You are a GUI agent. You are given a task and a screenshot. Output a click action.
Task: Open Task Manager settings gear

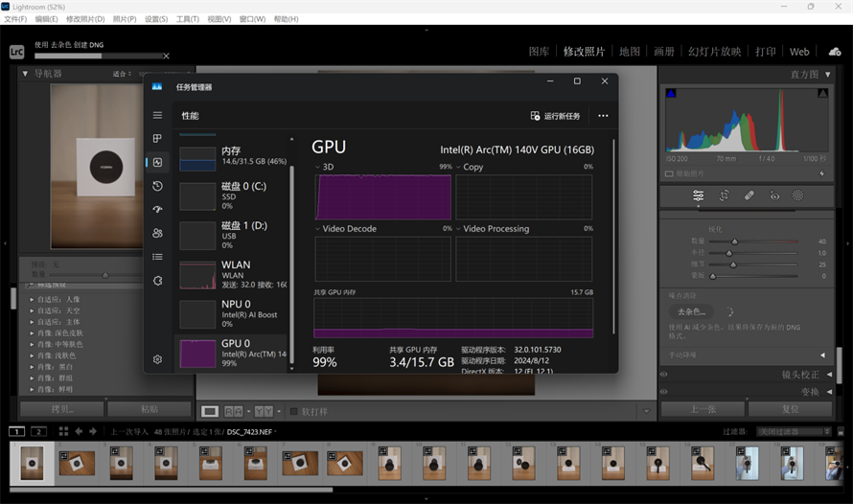tap(157, 359)
